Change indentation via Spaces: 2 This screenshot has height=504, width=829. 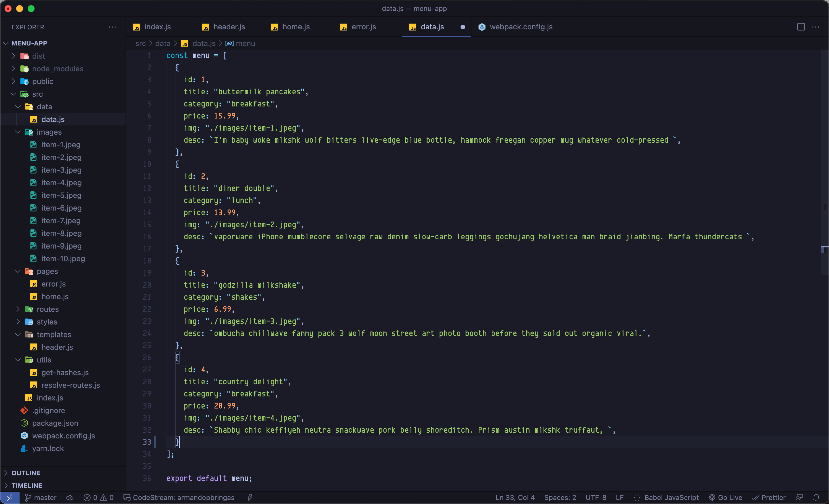560,497
